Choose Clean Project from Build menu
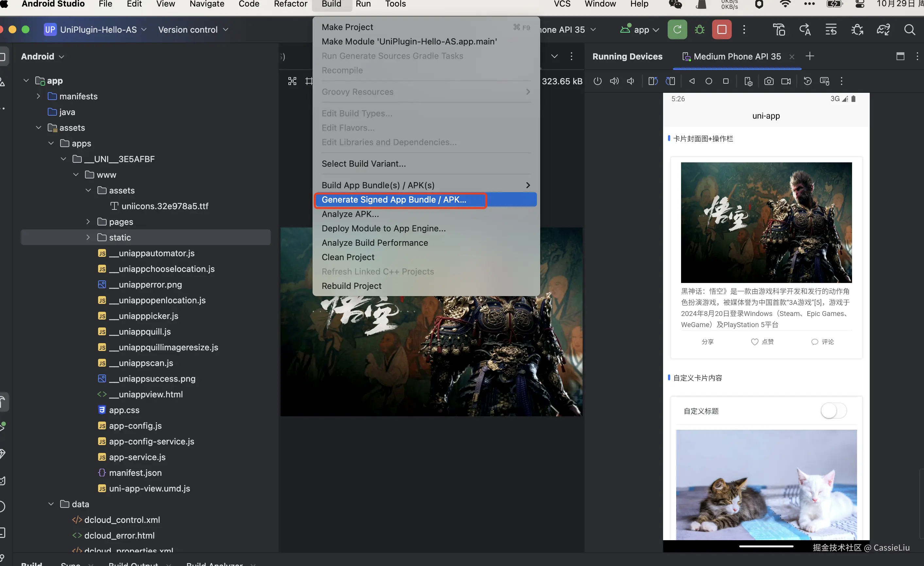 click(x=348, y=257)
